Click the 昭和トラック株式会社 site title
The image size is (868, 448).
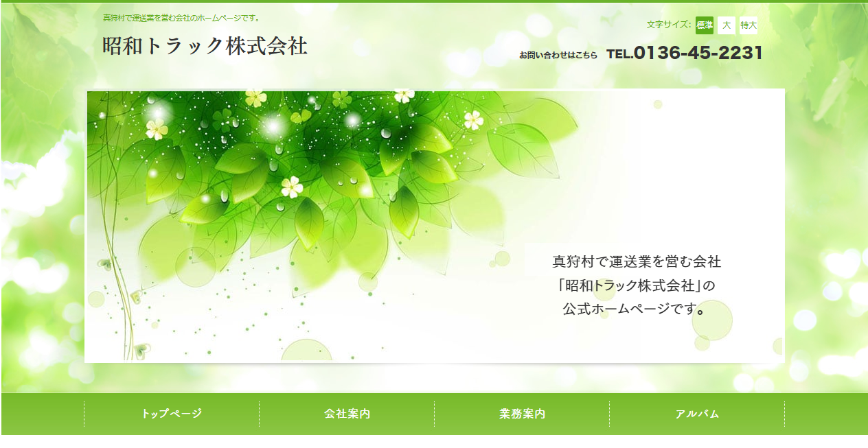[x=206, y=47]
